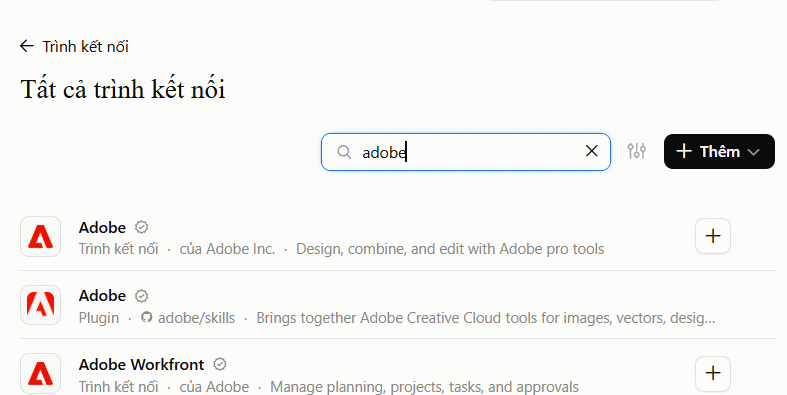Open the Adobe connector by Adobe Inc.
This screenshot has height=395, width=787.
pyautogui.click(x=102, y=227)
